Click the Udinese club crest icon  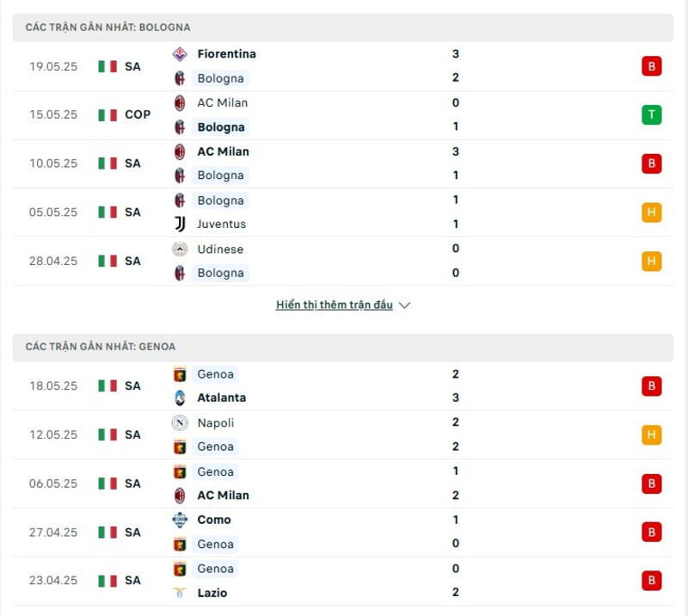point(180,249)
